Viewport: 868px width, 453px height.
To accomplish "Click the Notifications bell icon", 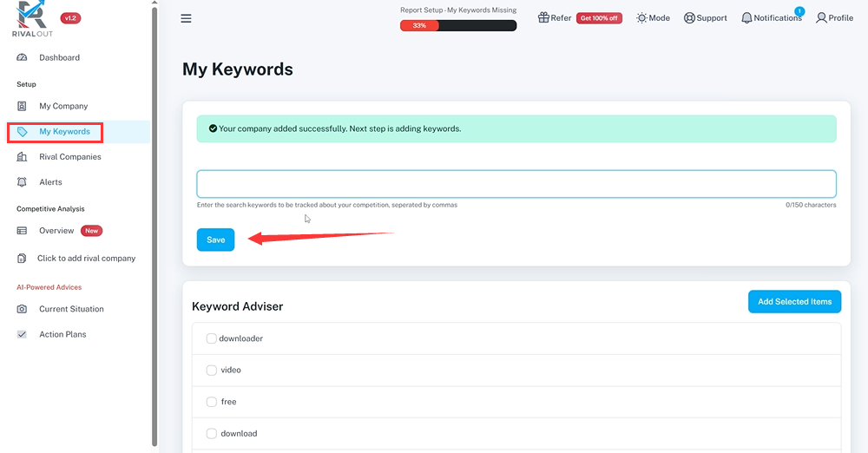I will (746, 17).
